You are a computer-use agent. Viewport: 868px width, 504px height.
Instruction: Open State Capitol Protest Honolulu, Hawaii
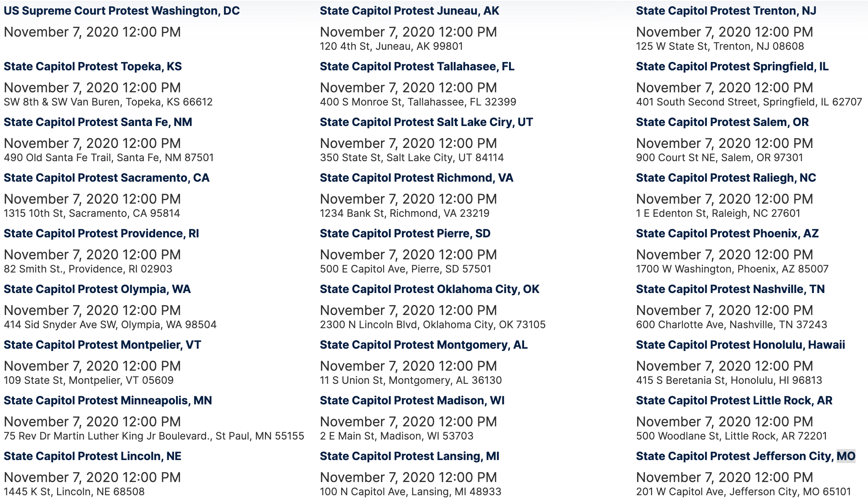click(x=740, y=345)
